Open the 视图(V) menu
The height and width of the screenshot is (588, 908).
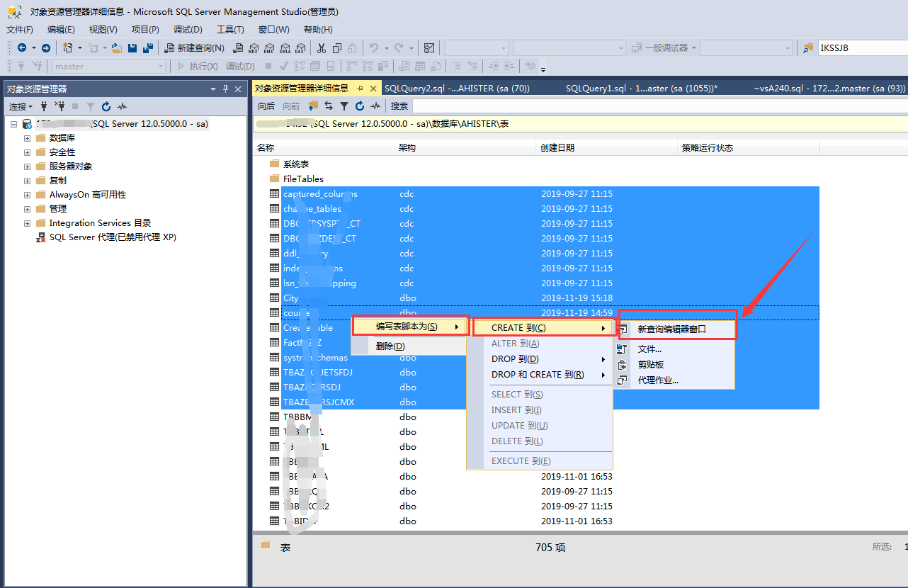coord(103,29)
